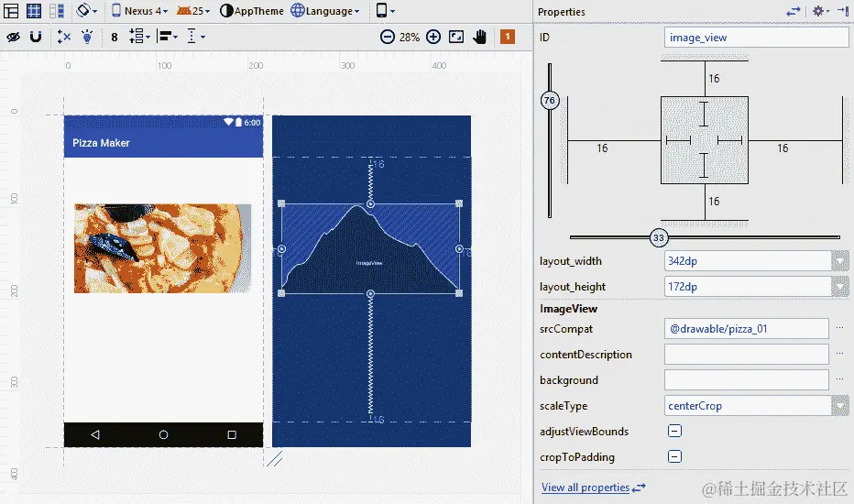Open the srcCompat resource picker ellipsis

pyautogui.click(x=840, y=328)
